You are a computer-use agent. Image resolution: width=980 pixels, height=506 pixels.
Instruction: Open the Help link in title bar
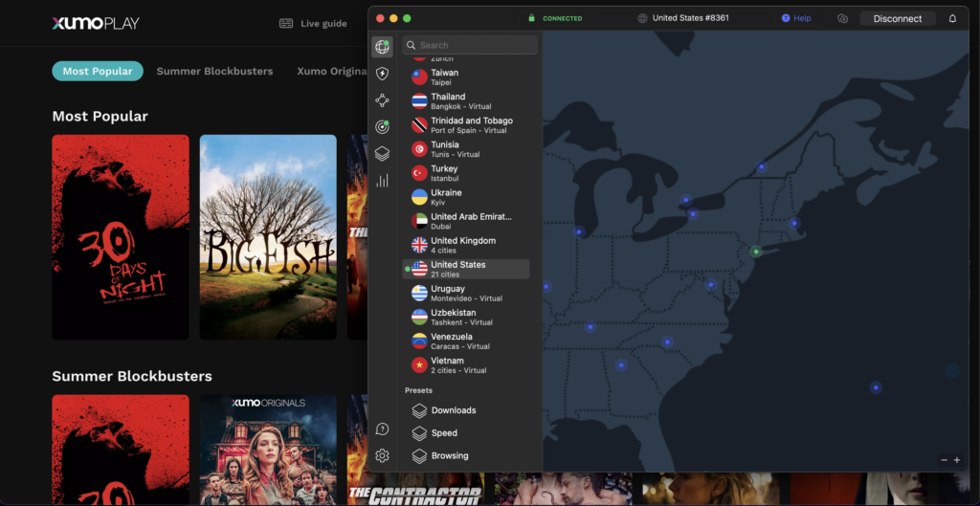(796, 18)
